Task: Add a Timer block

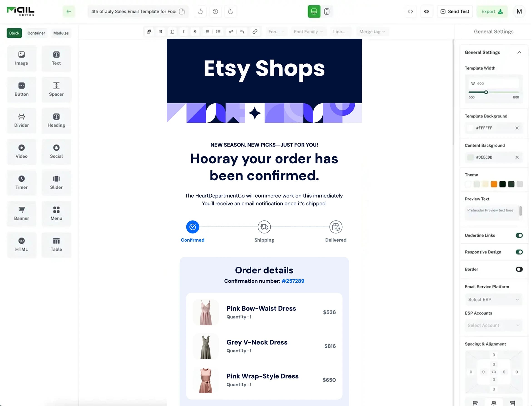Action: (x=22, y=183)
